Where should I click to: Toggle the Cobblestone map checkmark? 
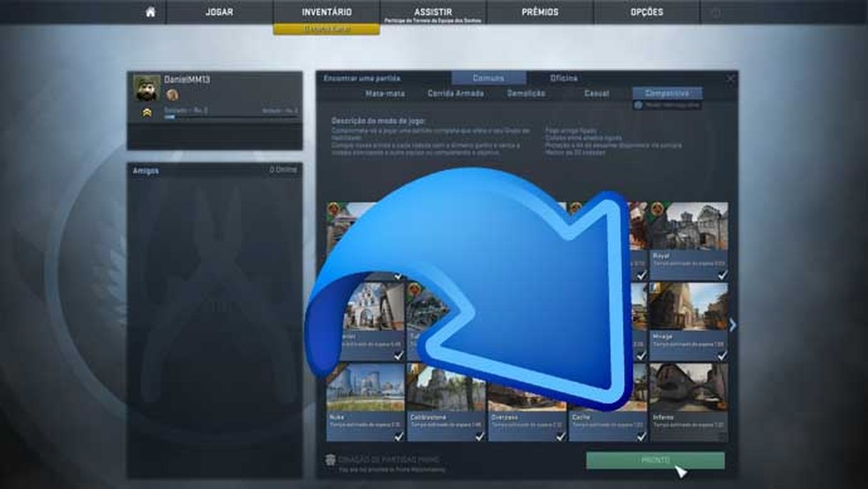click(x=479, y=436)
